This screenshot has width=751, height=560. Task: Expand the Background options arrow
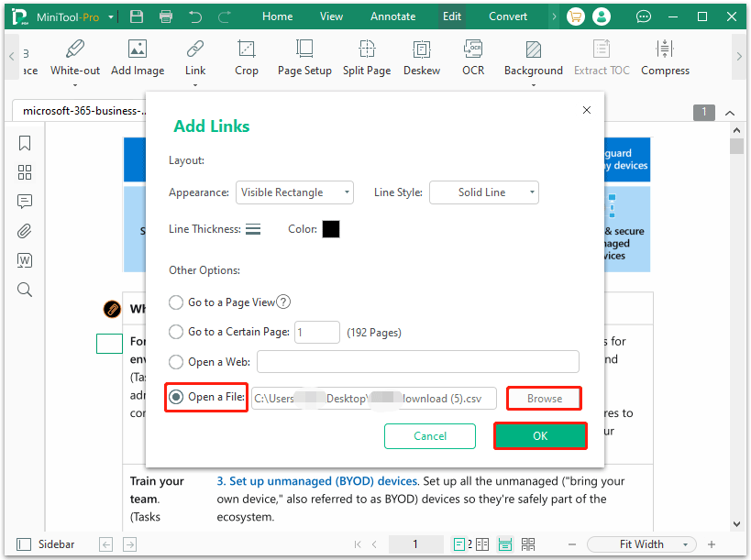click(534, 85)
